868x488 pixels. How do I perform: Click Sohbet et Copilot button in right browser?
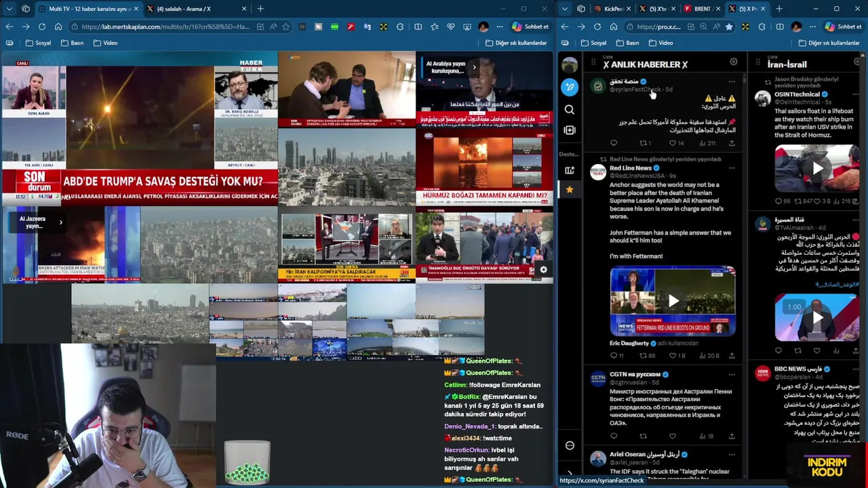coord(843,26)
